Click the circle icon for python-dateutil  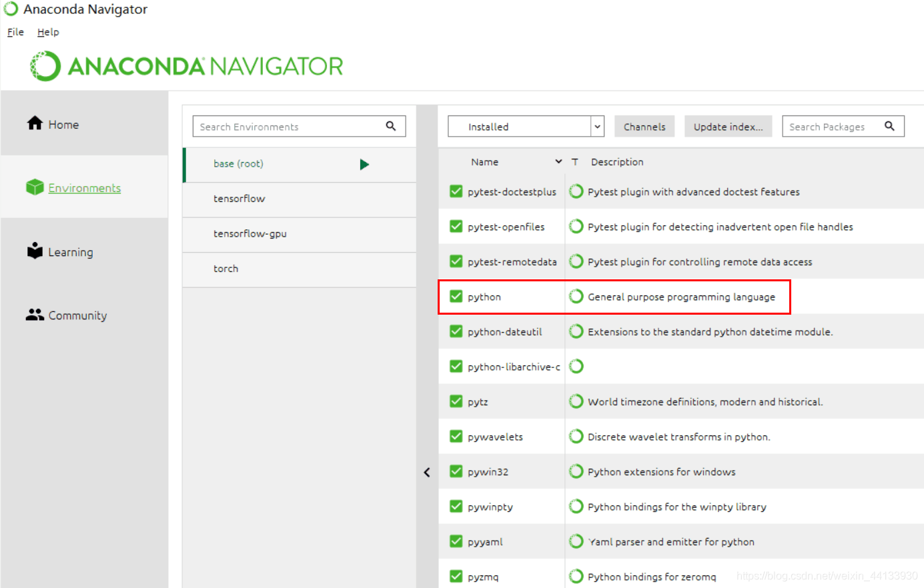click(x=576, y=331)
